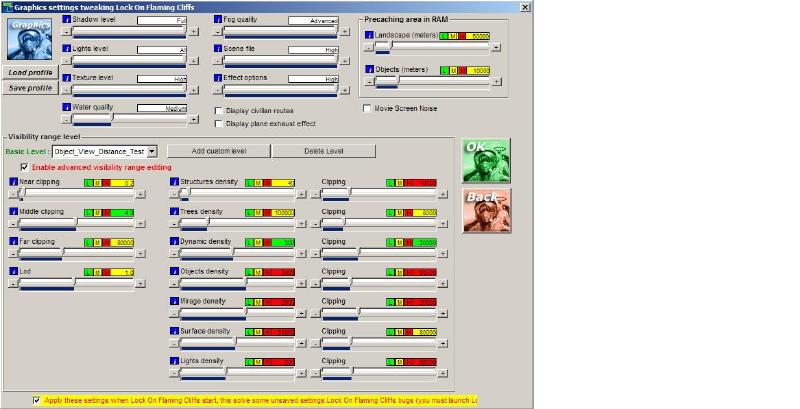800x409 pixels.
Task: Click the info icon beside Lights density
Action: (x=174, y=361)
